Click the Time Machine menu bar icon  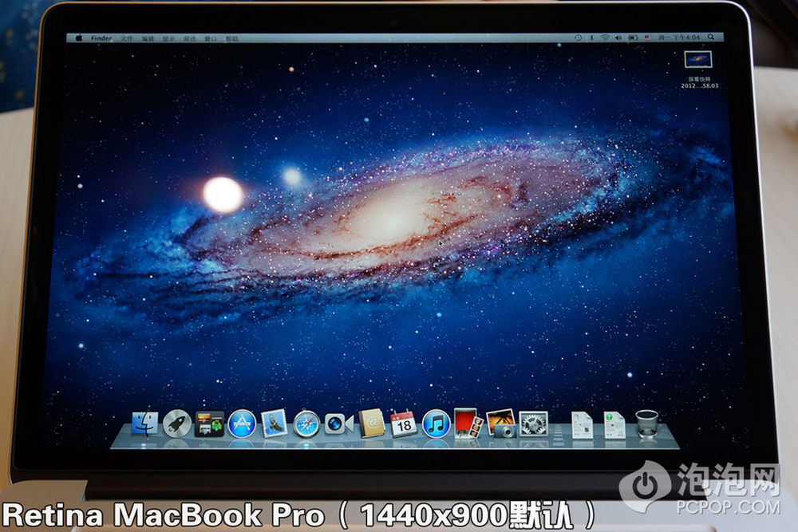[578, 37]
